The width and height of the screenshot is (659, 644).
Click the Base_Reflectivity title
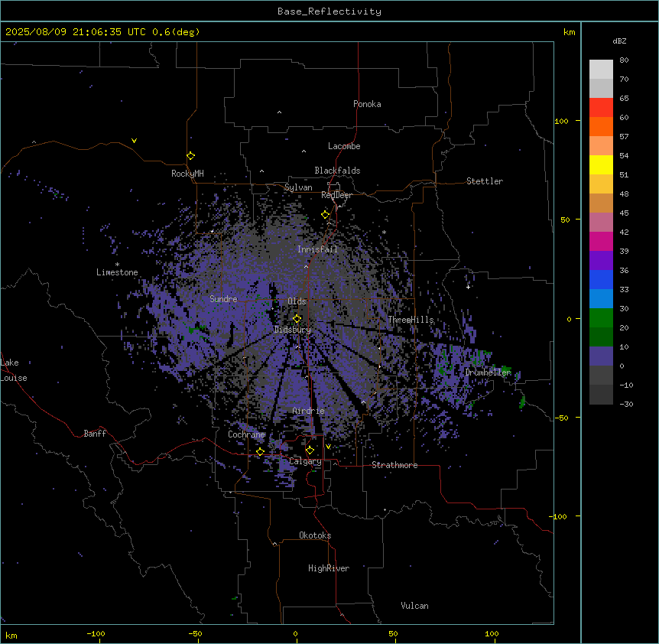click(x=329, y=11)
